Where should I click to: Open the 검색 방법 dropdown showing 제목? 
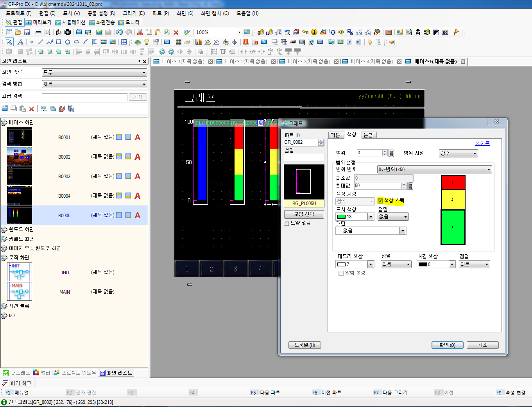(95, 84)
